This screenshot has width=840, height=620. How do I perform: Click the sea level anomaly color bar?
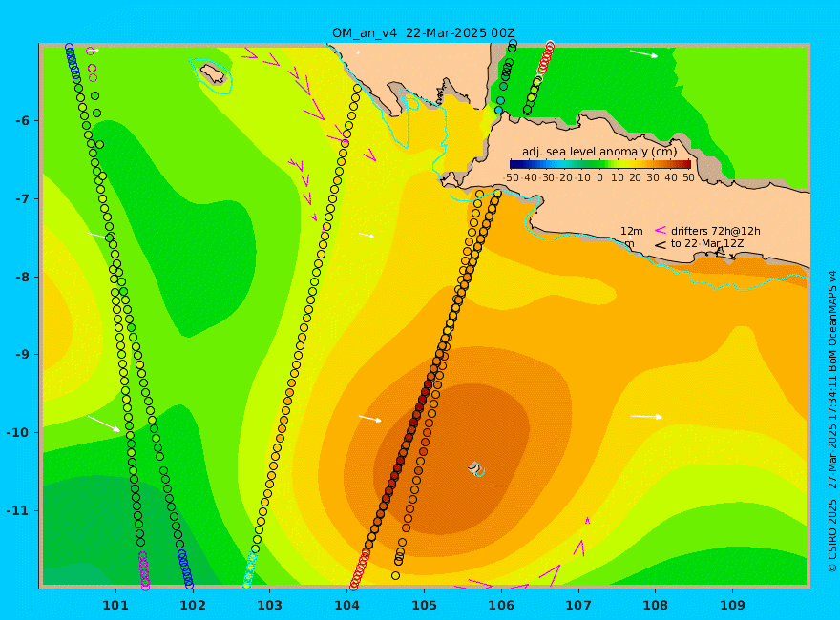(x=600, y=164)
